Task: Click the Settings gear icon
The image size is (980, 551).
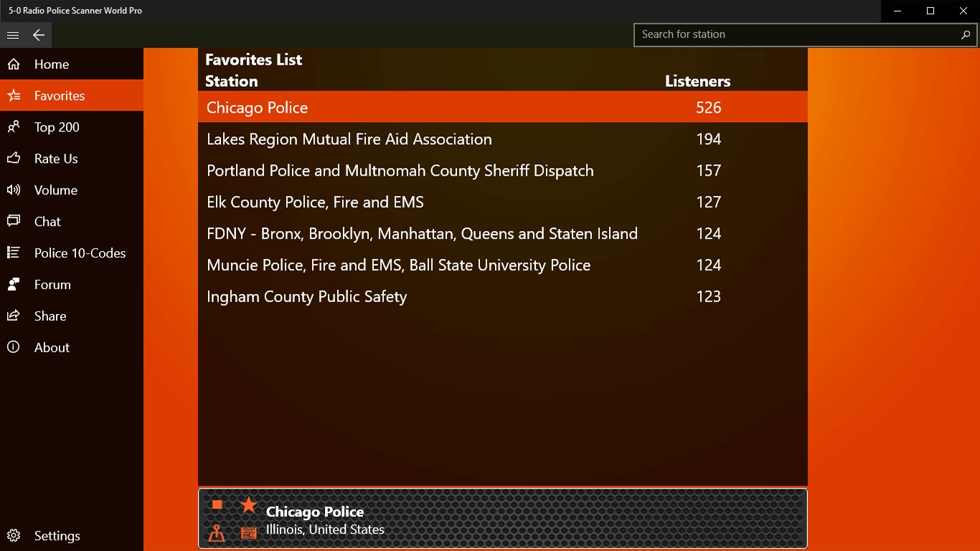Action: (13, 536)
